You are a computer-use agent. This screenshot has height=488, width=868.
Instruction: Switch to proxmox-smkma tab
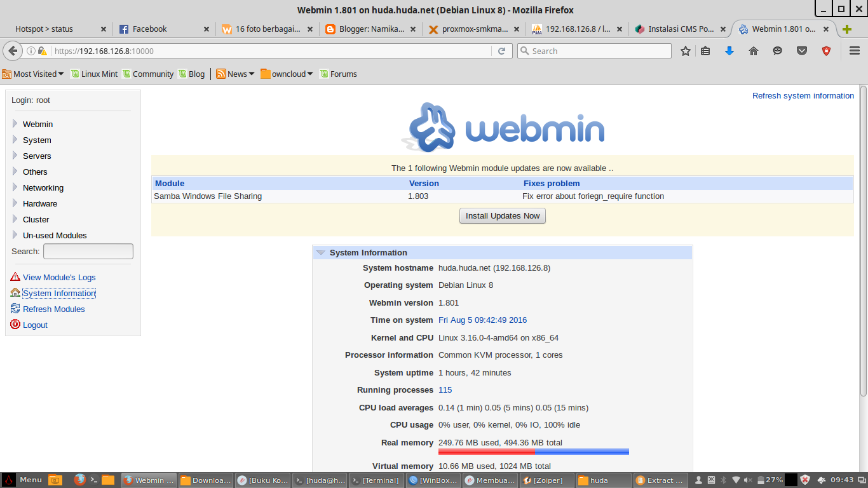[474, 29]
